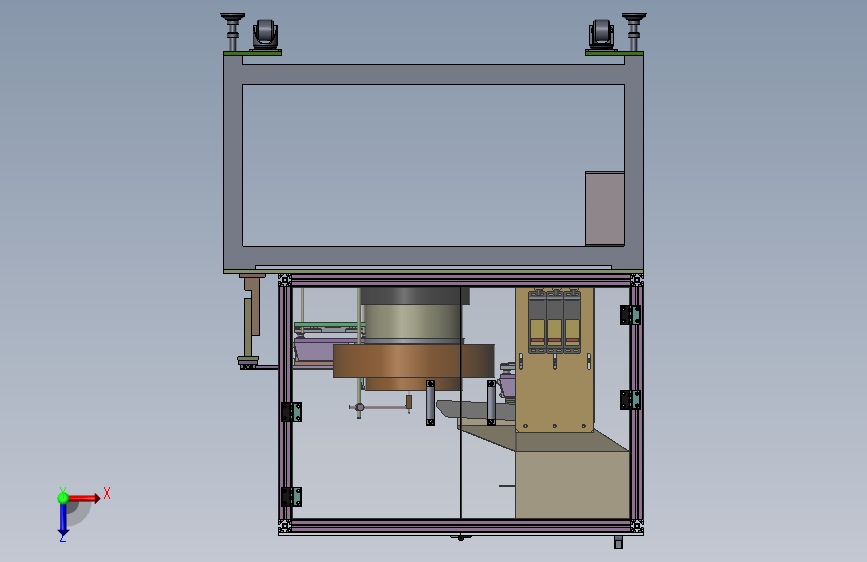Viewport: 867px width, 562px height.
Task: Select the thin horizontal rod with round knob
Action: pos(380,407)
